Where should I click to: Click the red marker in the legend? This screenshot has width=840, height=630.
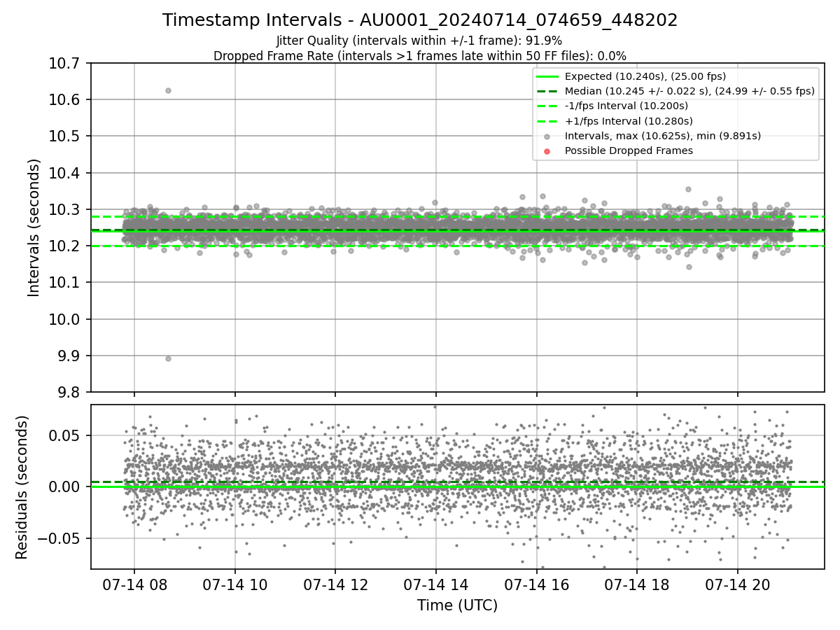click(547, 150)
